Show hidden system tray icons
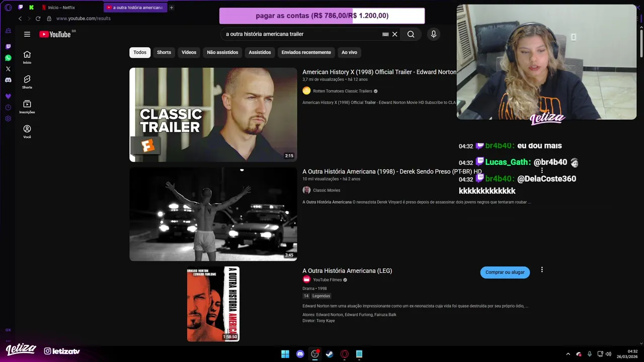Viewport: 644px width, 362px height. click(x=568, y=354)
